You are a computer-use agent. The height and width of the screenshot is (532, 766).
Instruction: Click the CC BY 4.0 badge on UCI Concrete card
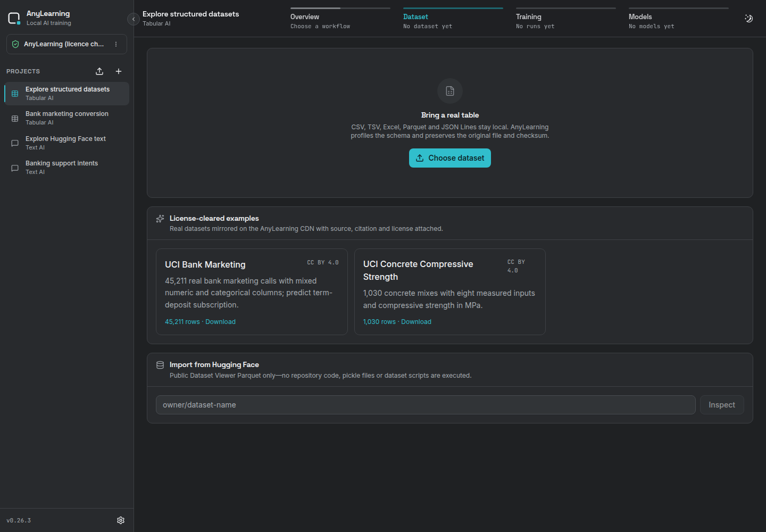pos(517,266)
